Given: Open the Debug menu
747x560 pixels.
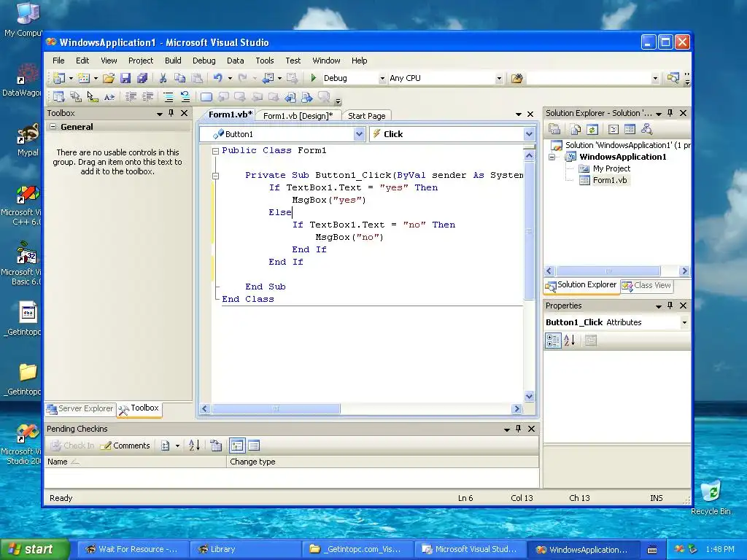Looking at the screenshot, I should click(204, 61).
